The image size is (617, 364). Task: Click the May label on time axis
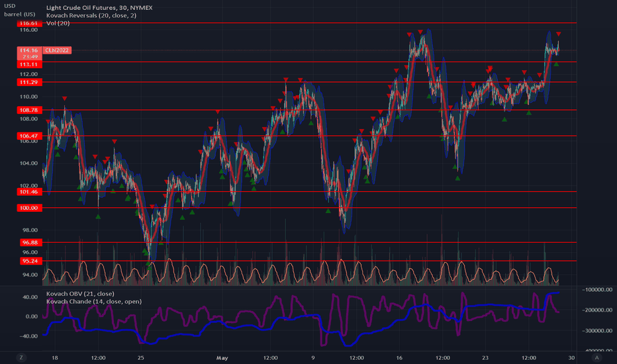[x=222, y=357]
